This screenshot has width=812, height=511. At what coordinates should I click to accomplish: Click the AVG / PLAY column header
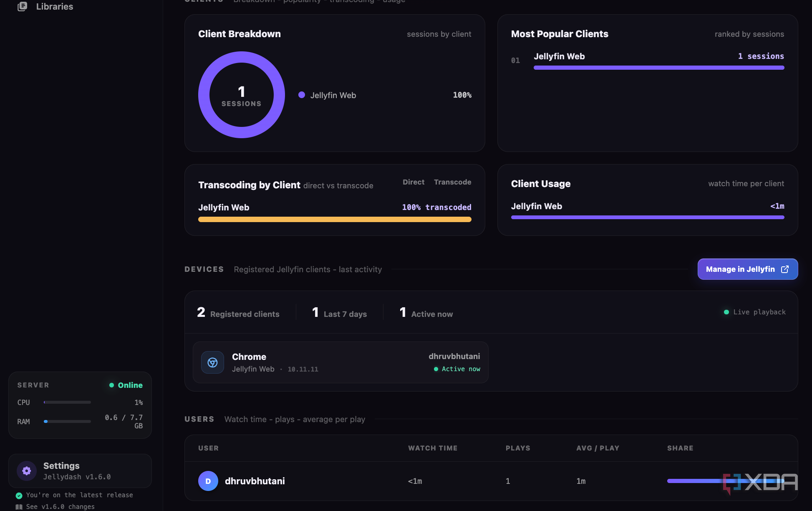598,448
